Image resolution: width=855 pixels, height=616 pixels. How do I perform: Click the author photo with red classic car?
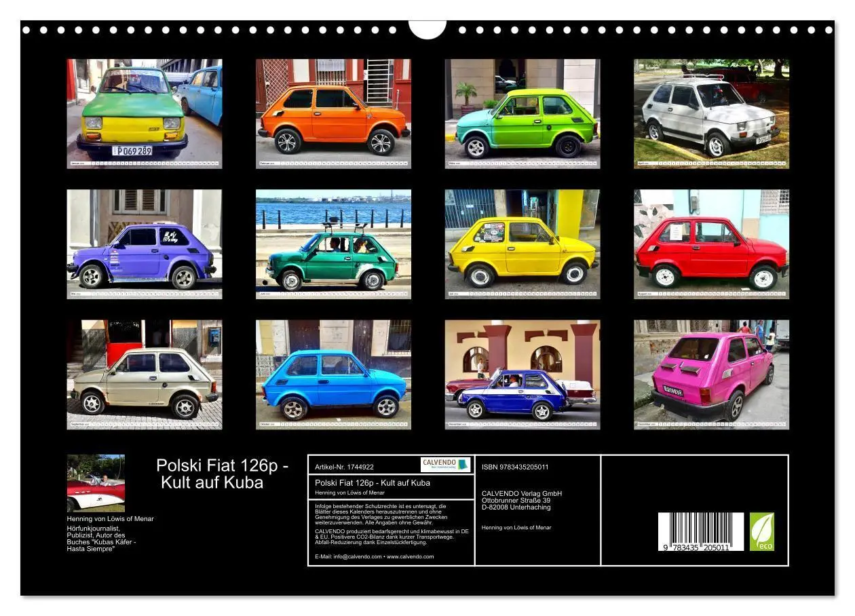coord(96,483)
